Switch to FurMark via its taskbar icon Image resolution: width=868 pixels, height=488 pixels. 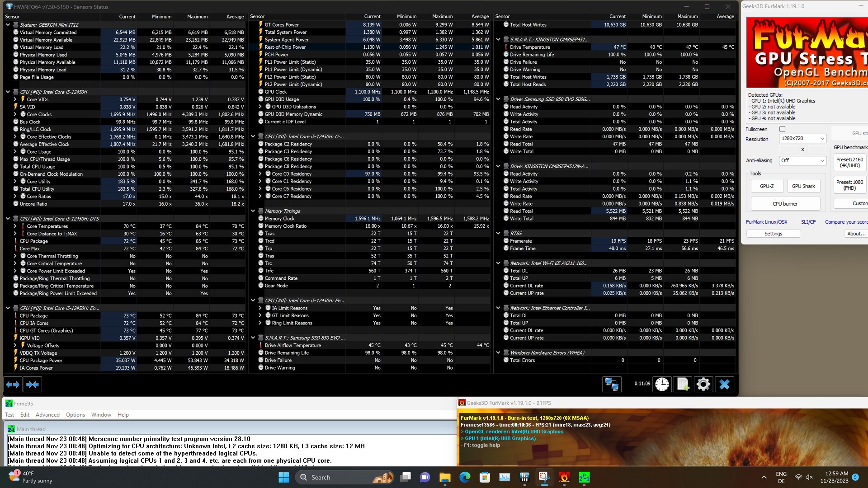point(564,477)
